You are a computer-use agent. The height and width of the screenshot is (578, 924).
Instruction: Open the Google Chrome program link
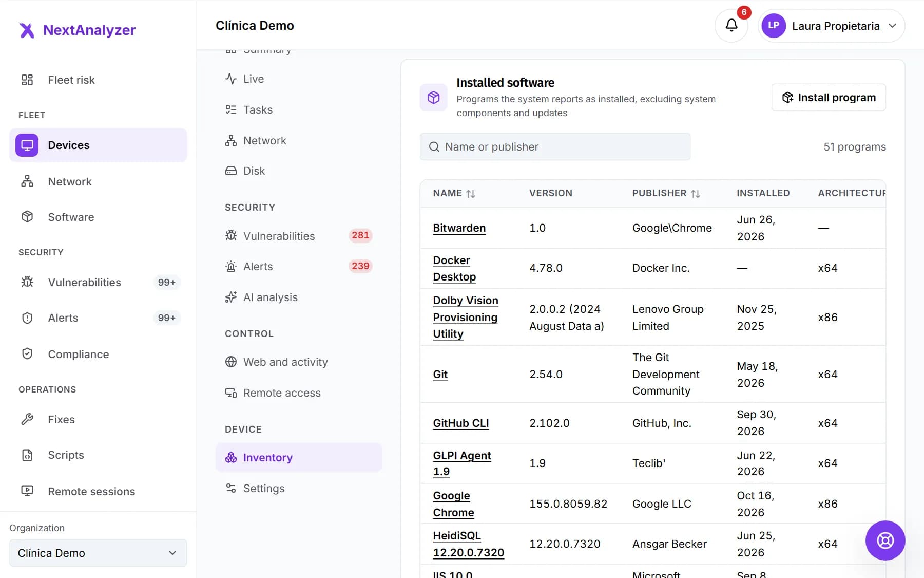coord(453,504)
